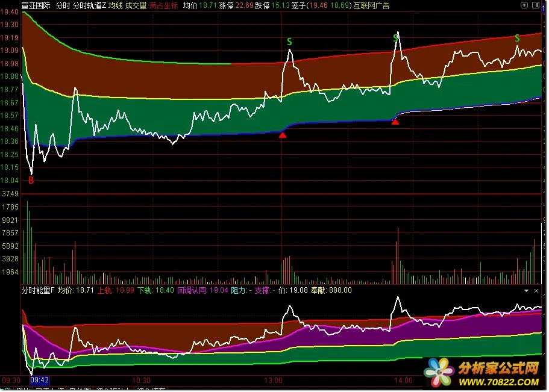Close the 分时能量F indicator panel
Image resolution: width=549 pixels, height=392 pixels.
click(536, 291)
